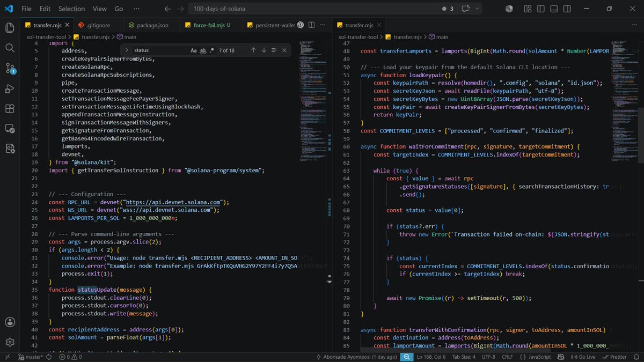Open Source Control view with pending badge
The image size is (644, 362).
click(x=10, y=68)
